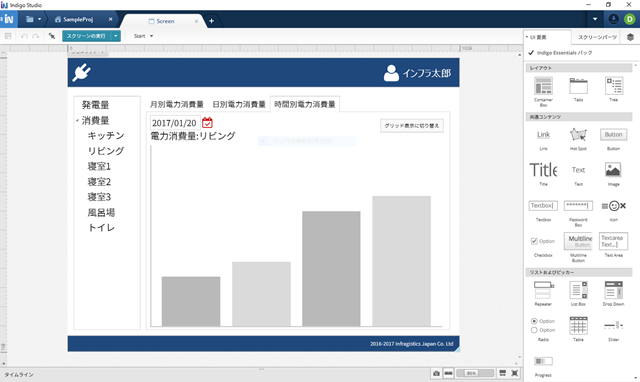
Task: Select the Text Area element
Action: (x=613, y=244)
